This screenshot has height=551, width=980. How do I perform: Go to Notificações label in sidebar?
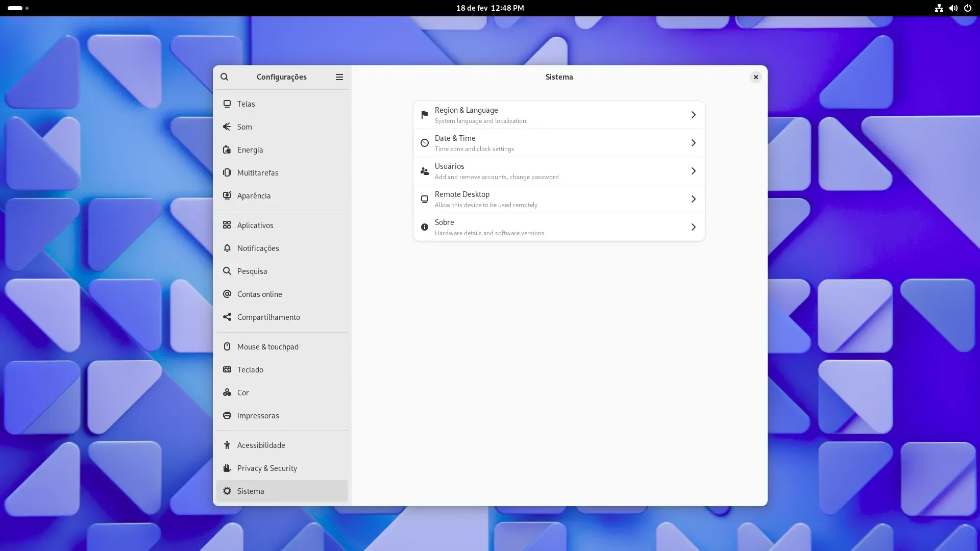(x=258, y=248)
